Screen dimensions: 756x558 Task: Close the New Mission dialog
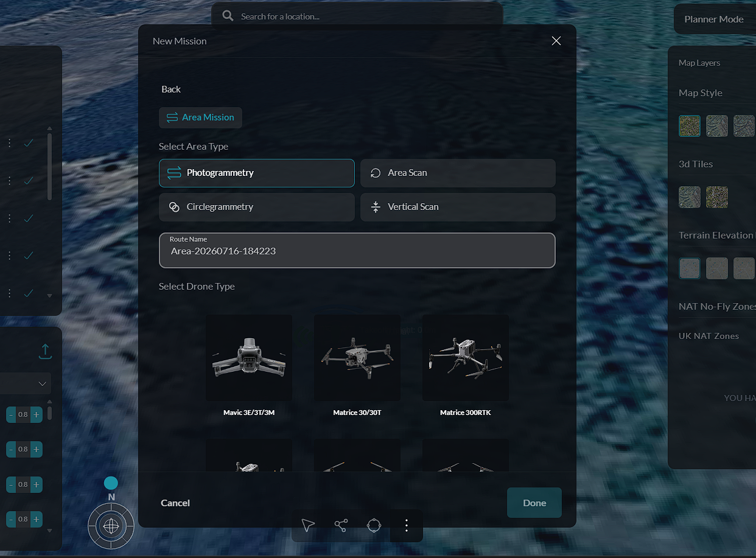click(556, 41)
